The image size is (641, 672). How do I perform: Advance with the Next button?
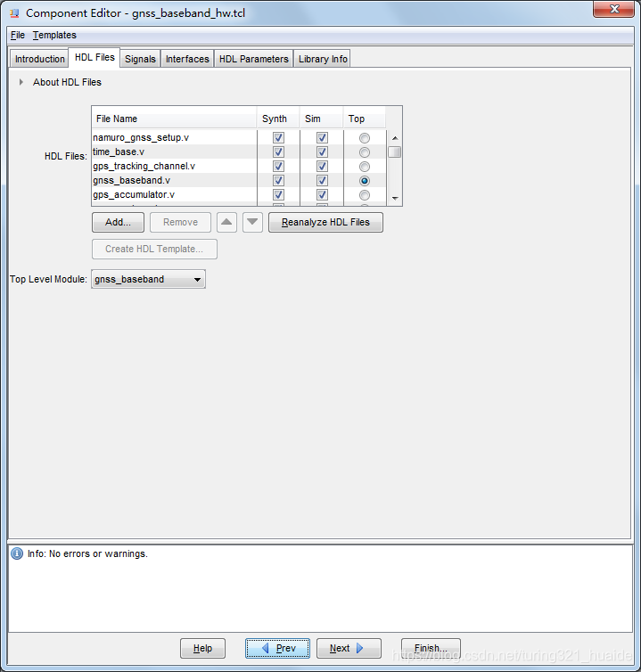point(349,648)
